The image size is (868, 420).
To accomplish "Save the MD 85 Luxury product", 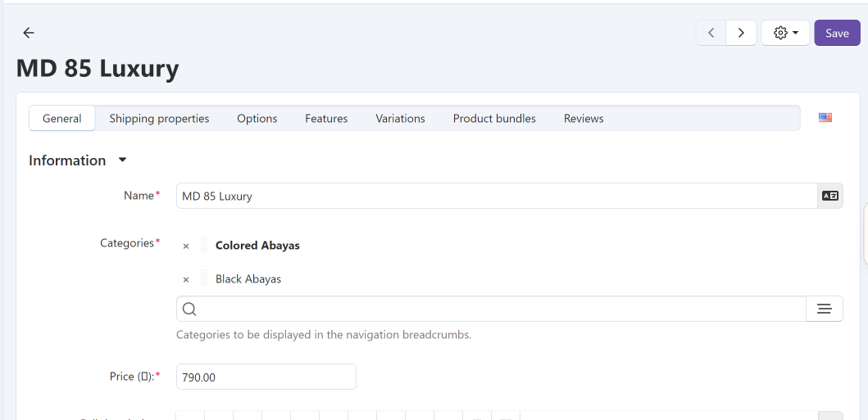I will click(837, 33).
